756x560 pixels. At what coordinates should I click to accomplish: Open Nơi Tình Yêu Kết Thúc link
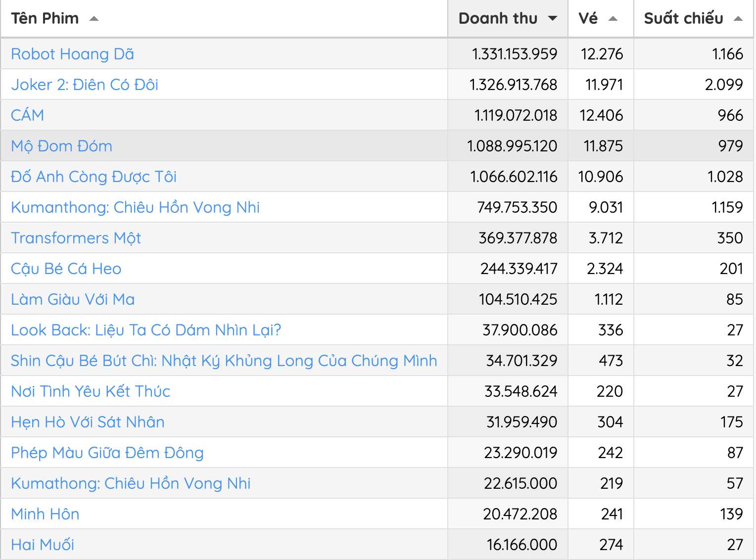(x=91, y=391)
